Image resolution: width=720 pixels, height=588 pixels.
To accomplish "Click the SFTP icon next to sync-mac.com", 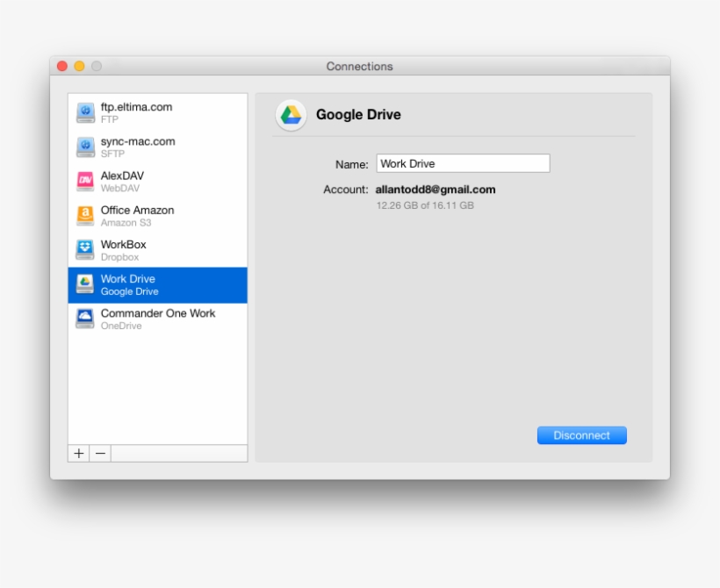I will (x=84, y=146).
